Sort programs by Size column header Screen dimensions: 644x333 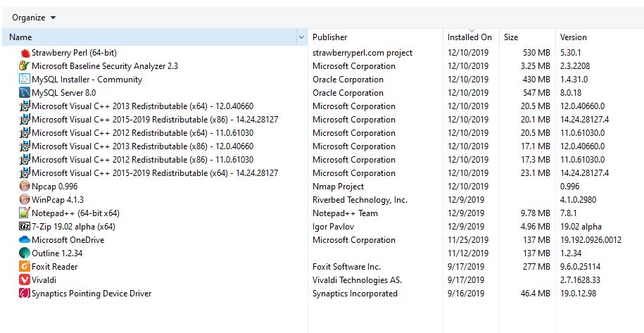point(511,37)
